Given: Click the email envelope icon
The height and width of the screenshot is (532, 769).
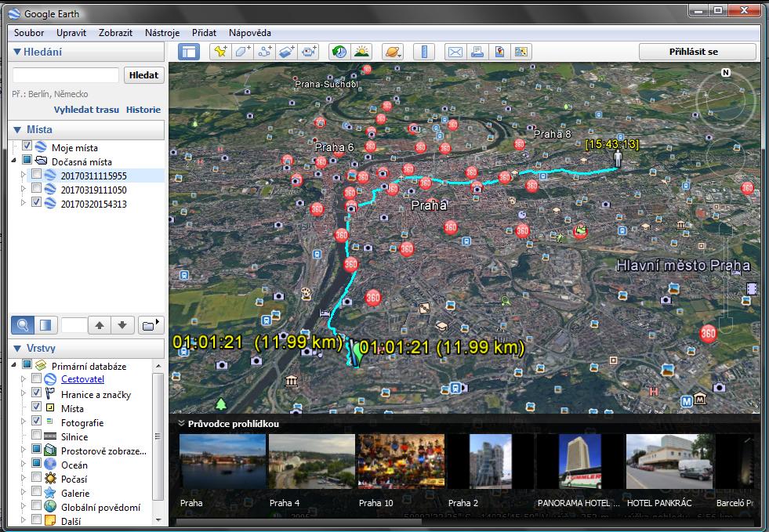Looking at the screenshot, I should coord(455,52).
